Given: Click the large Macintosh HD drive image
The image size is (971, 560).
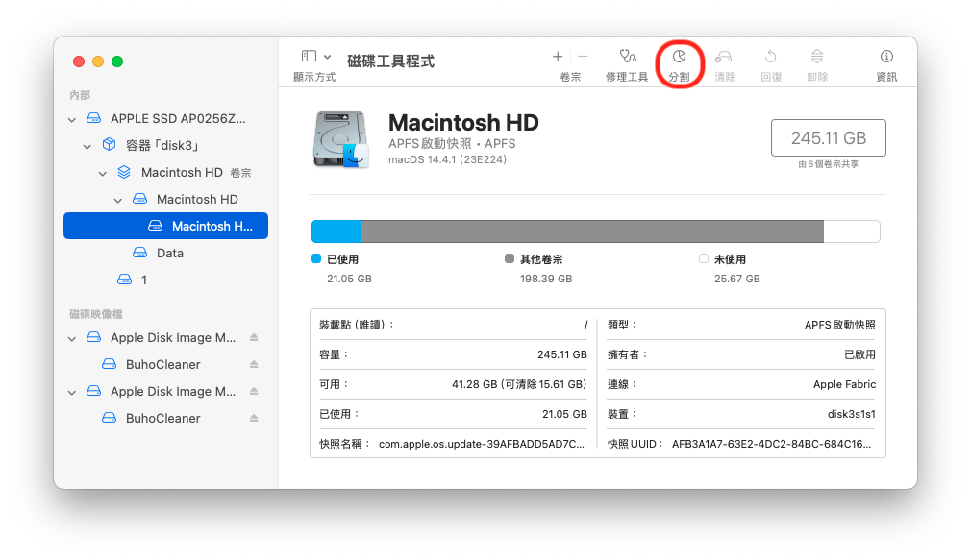Looking at the screenshot, I should 340,140.
